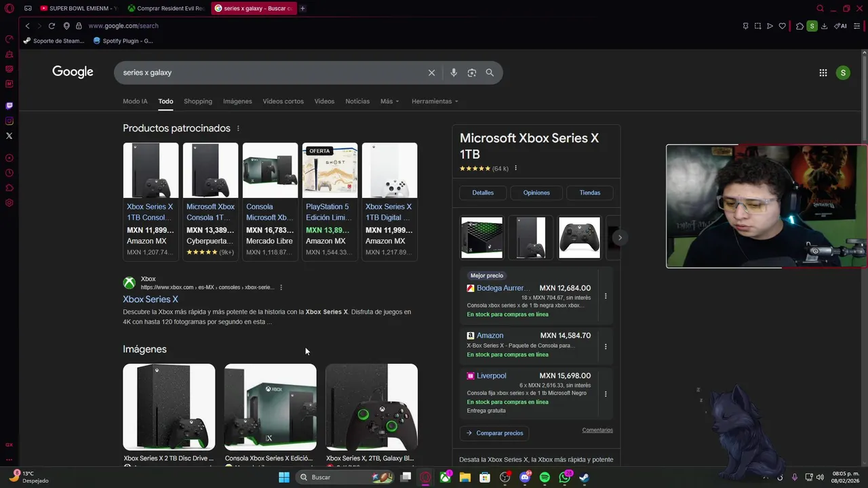
Task: Open the Google apps grid
Action: point(823,73)
